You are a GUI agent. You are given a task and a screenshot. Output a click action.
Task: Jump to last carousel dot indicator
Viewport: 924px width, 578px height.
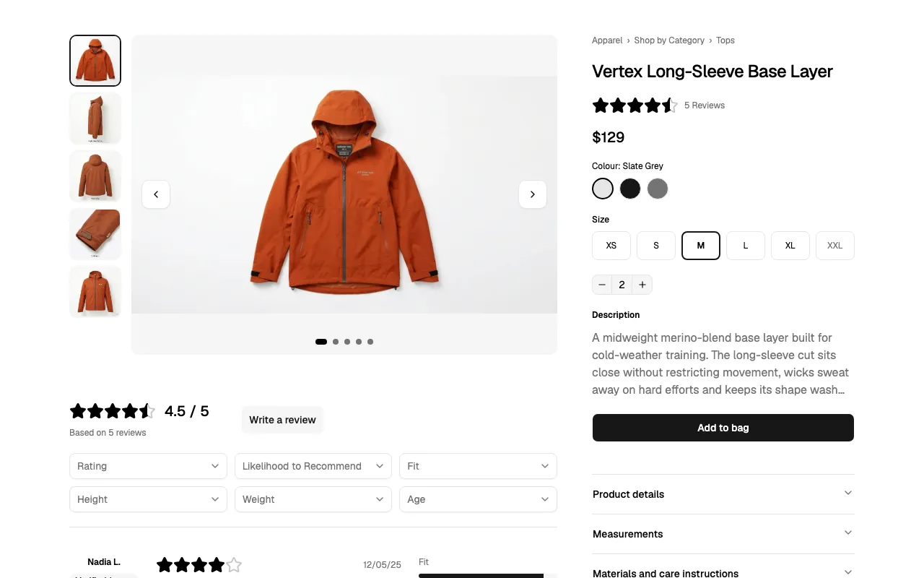click(370, 342)
